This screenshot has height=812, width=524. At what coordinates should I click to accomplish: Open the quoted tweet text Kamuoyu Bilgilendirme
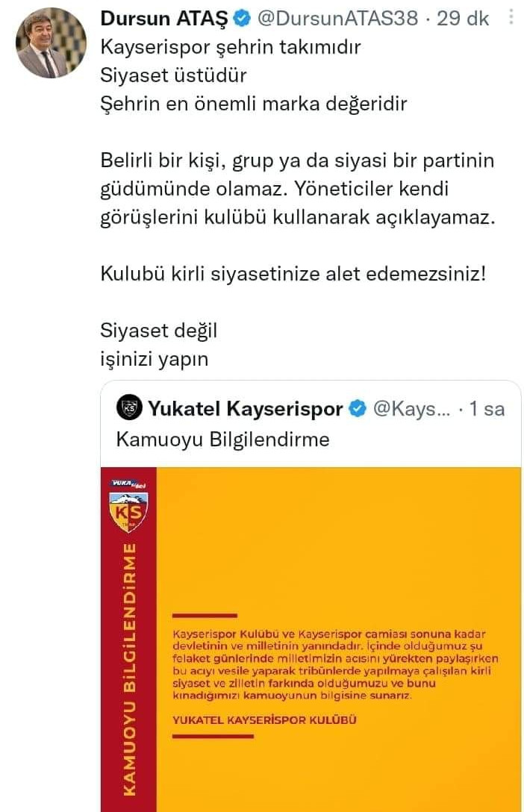click(222, 439)
